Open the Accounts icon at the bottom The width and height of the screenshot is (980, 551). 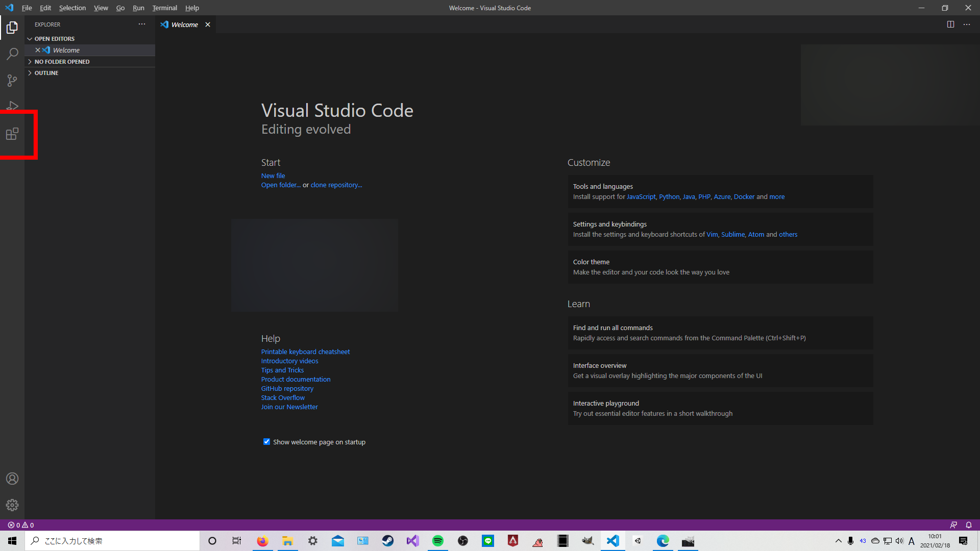12,479
